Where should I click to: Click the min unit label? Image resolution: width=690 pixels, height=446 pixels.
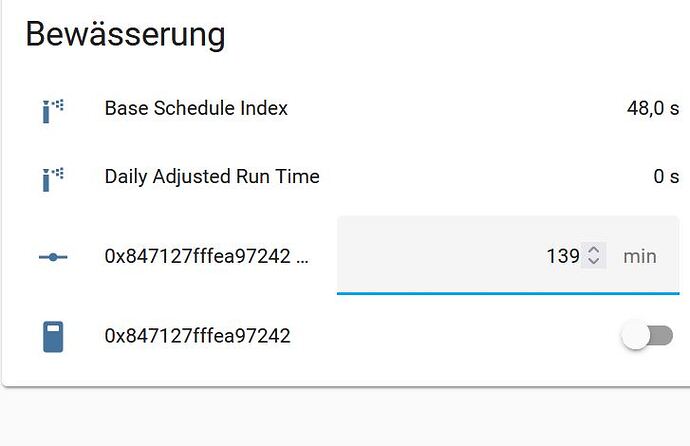click(x=640, y=256)
